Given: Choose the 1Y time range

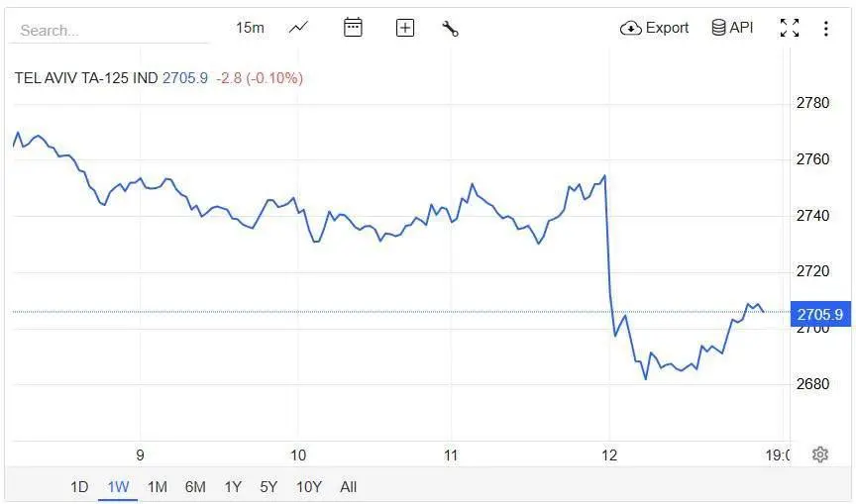Looking at the screenshot, I should pyautogui.click(x=233, y=486).
